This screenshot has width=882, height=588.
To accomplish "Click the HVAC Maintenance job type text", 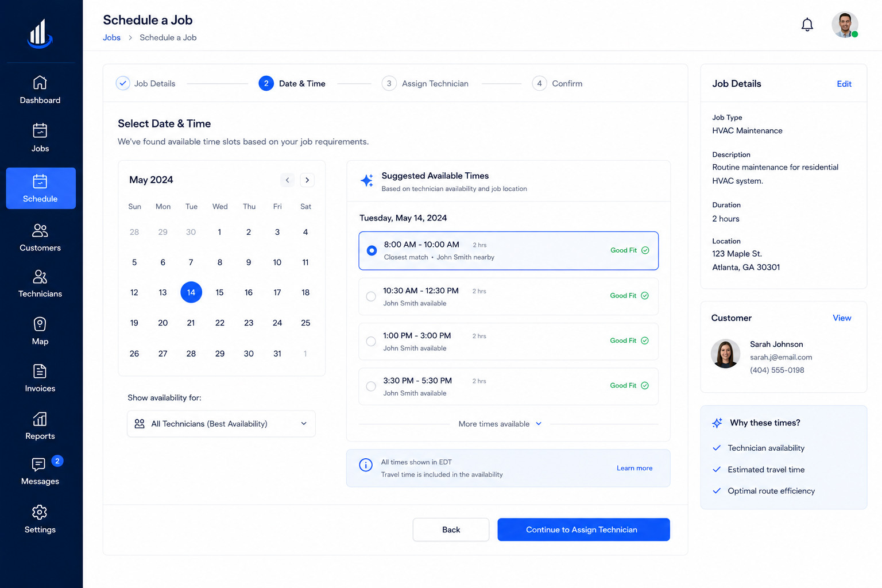I will click(747, 131).
